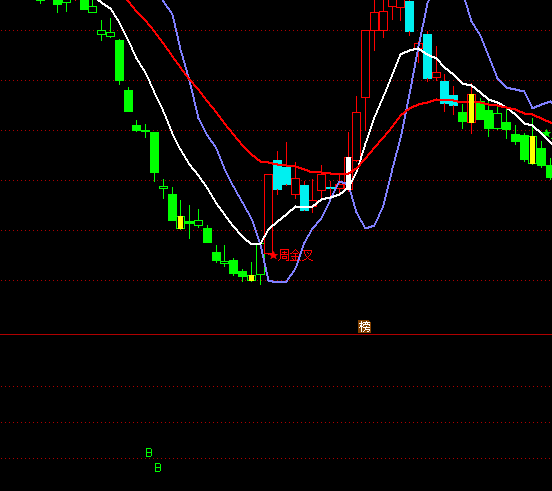Select the flat bottom of the purple line
Image resolution: width=552 pixels, height=491 pixels.
[277, 282]
